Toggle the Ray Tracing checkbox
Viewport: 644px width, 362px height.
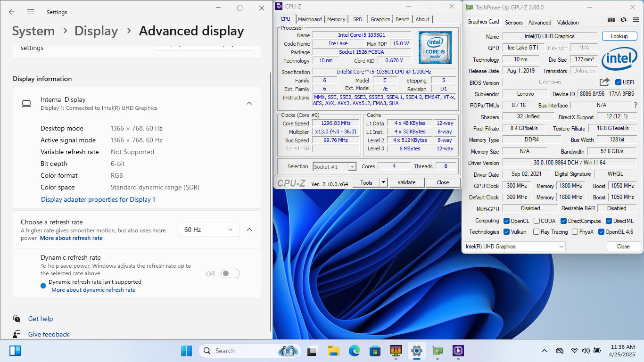[536, 232]
